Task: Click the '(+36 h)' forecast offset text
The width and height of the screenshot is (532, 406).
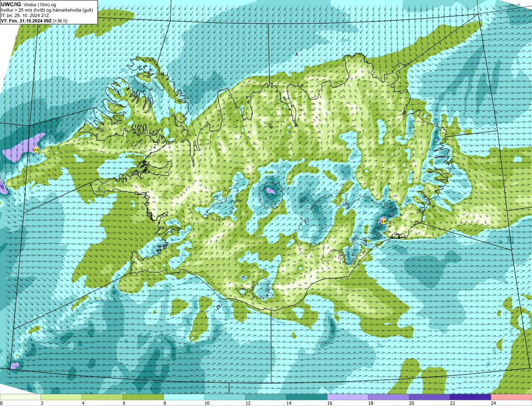Action: click(x=60, y=21)
